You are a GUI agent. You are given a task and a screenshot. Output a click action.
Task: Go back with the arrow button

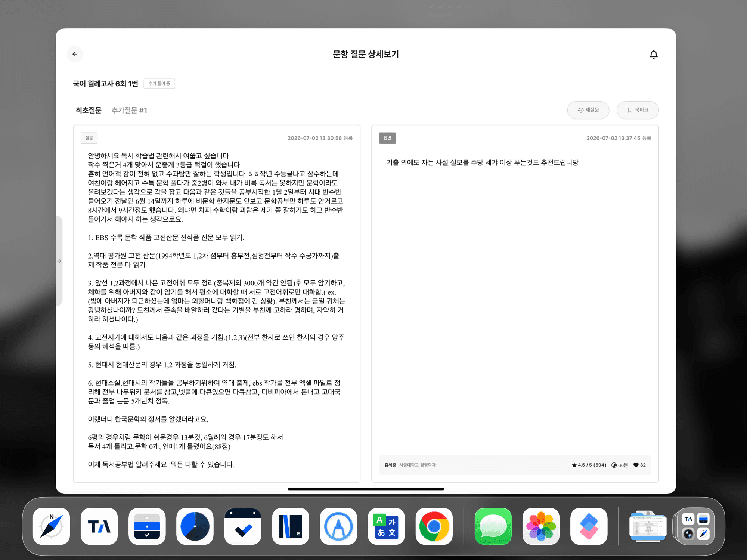click(75, 54)
